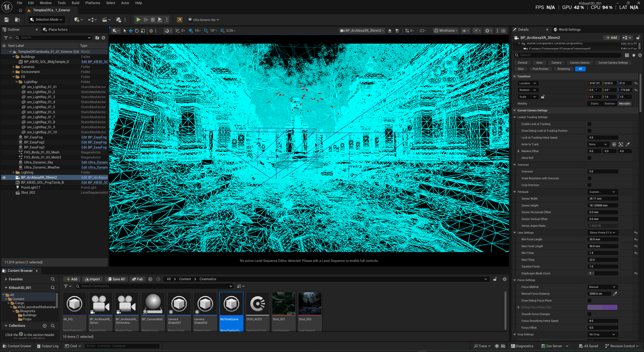Toggle world/local coordinate space globe icon
The image size is (644, 352).
[x=151, y=31]
